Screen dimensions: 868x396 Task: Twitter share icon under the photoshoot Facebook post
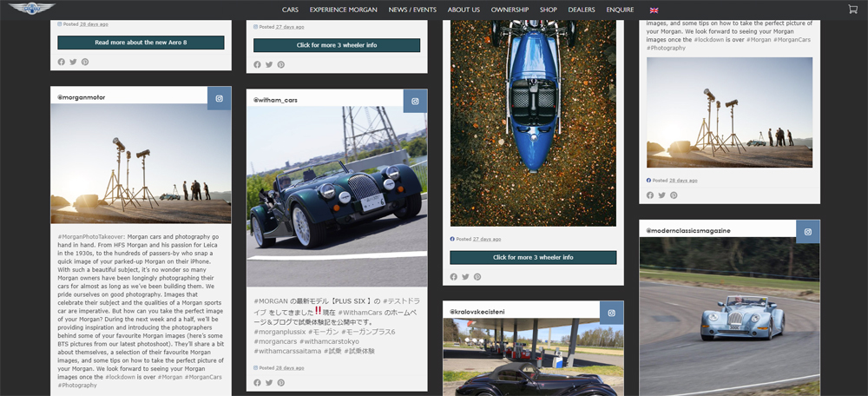(x=662, y=195)
